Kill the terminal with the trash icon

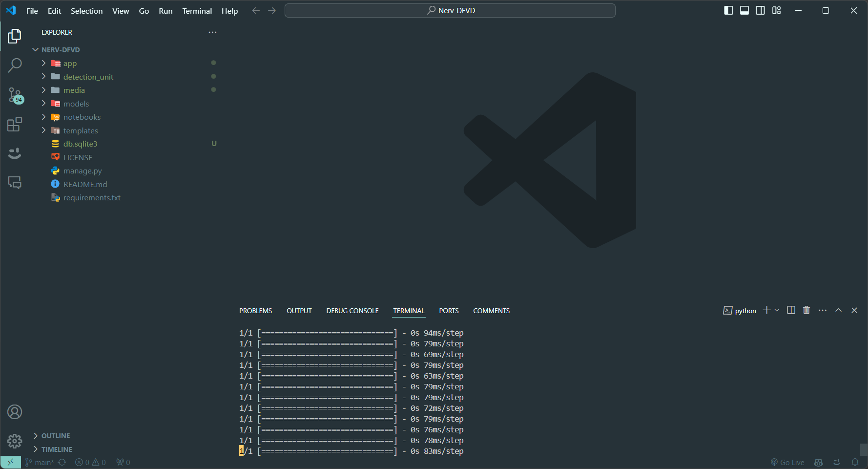pos(806,310)
